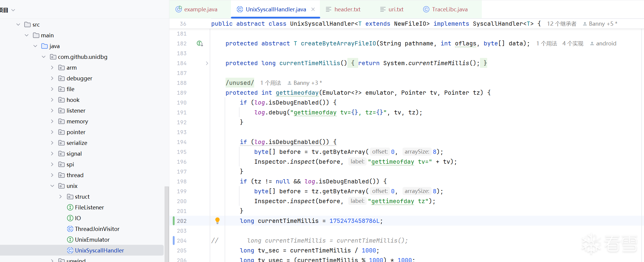Click the NewFileIO type in class header
The width and height of the screenshot is (644, 262).
(410, 24)
